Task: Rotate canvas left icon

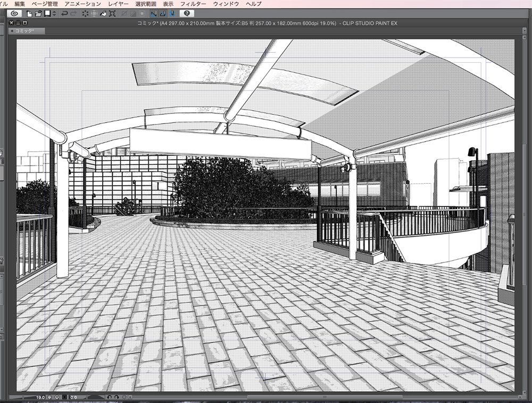Action: (x=110, y=397)
